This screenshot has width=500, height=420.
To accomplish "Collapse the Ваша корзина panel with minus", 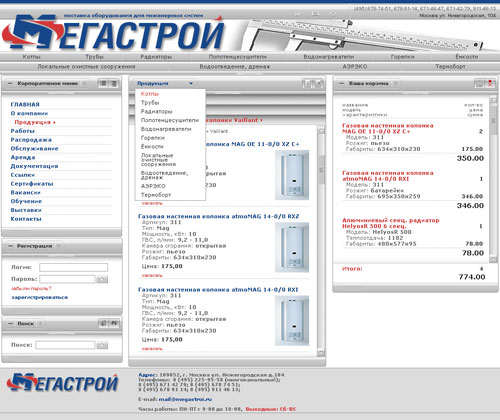I will point(341,83).
